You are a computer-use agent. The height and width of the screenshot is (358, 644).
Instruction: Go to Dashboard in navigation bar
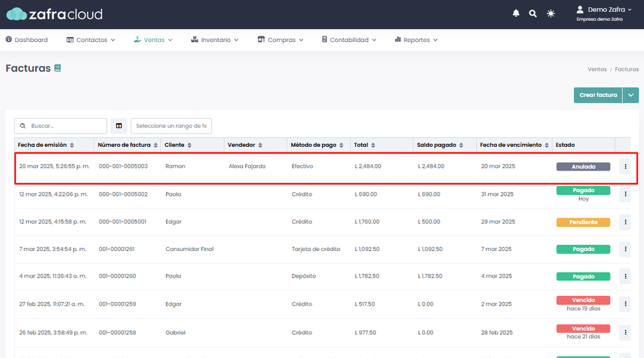27,40
